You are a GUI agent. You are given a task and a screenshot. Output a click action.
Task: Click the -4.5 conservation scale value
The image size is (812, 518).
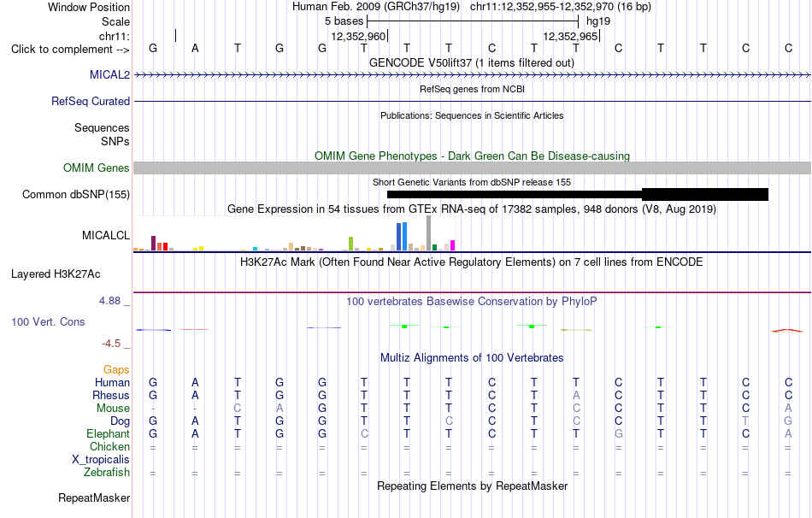(111, 344)
